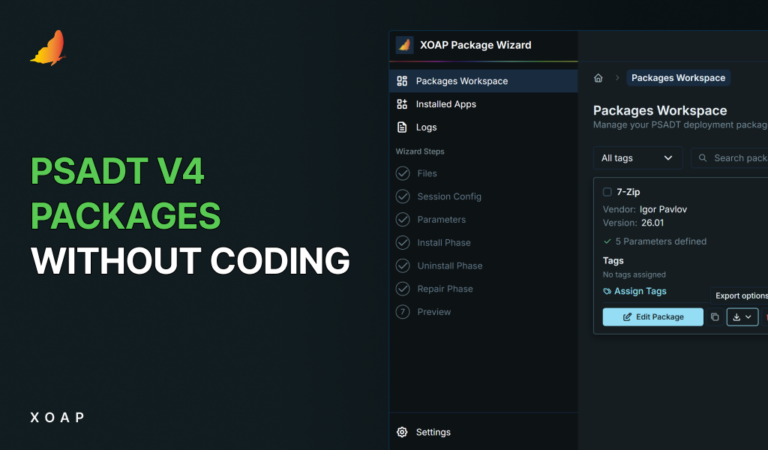
Task: Click the 5 Parameters defined text
Action: [x=661, y=241]
